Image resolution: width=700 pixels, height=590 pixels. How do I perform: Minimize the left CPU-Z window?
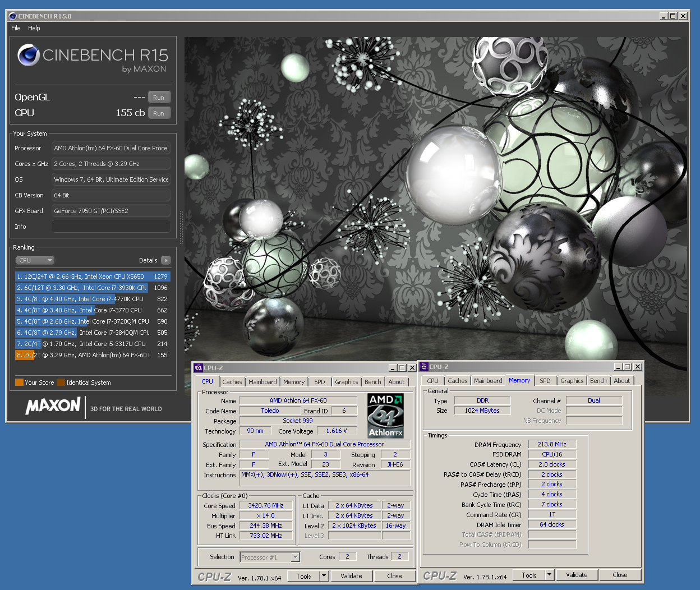393,368
